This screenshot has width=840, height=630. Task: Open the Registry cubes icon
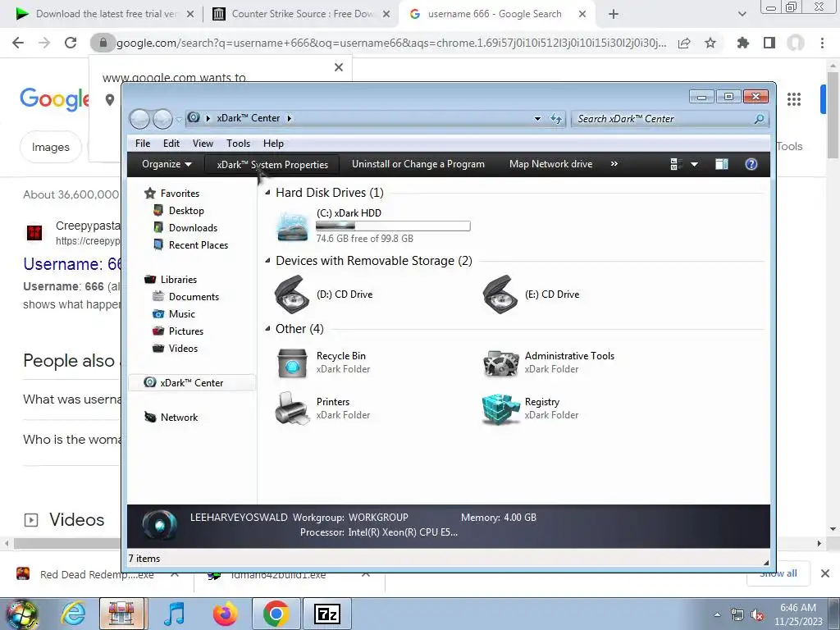[x=500, y=409]
